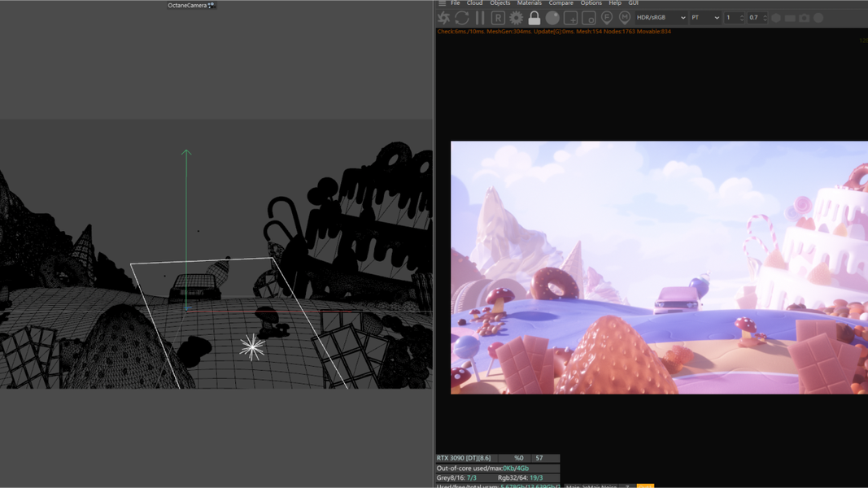Click the field showing value 0.7
The image size is (868, 488).
758,18
